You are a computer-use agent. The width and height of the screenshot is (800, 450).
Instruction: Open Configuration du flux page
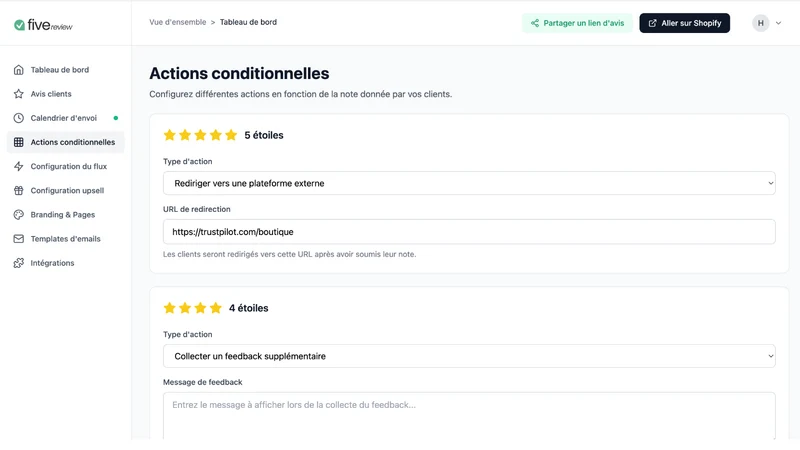[x=65, y=166]
